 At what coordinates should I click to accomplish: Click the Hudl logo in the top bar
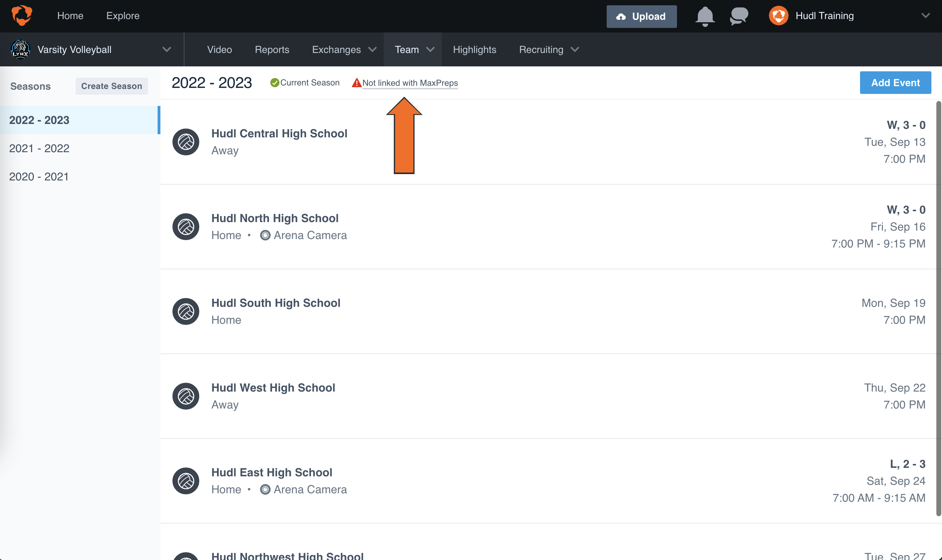pos(22,16)
